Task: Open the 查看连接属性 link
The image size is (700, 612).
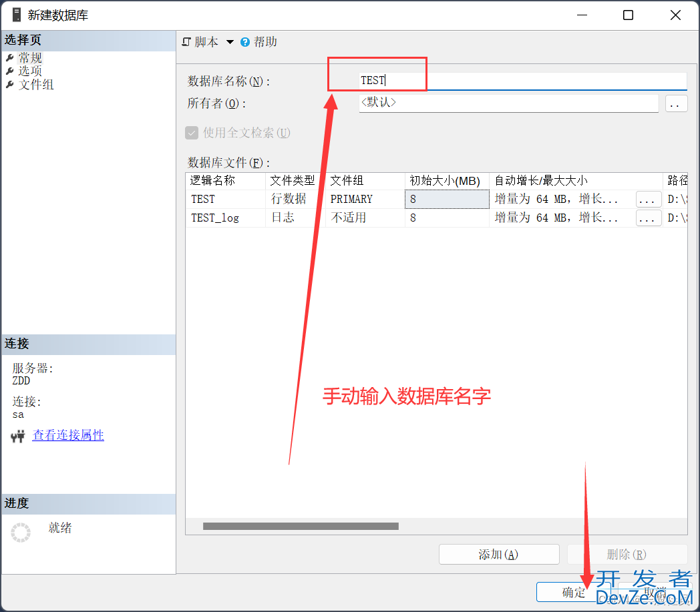Action: tap(68, 435)
